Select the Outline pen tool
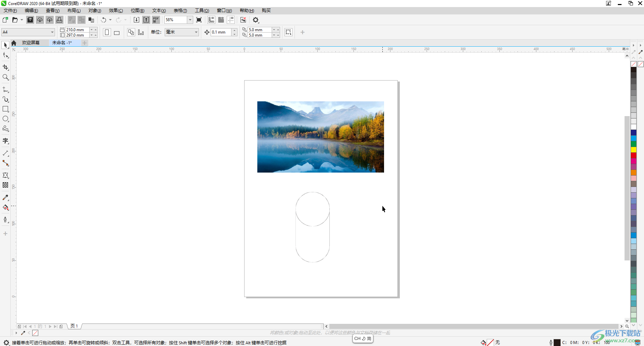Image resolution: width=644 pixels, height=346 pixels. click(5, 220)
